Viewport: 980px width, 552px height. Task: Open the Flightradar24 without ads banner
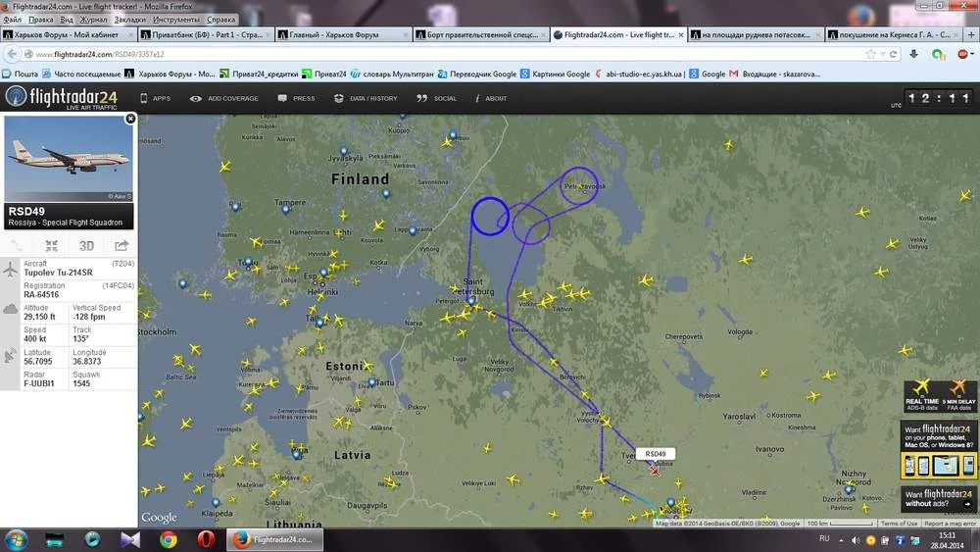pos(939,499)
